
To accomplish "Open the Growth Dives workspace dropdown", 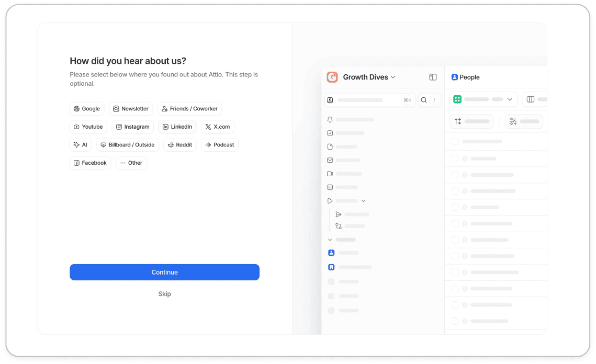I will coord(369,77).
